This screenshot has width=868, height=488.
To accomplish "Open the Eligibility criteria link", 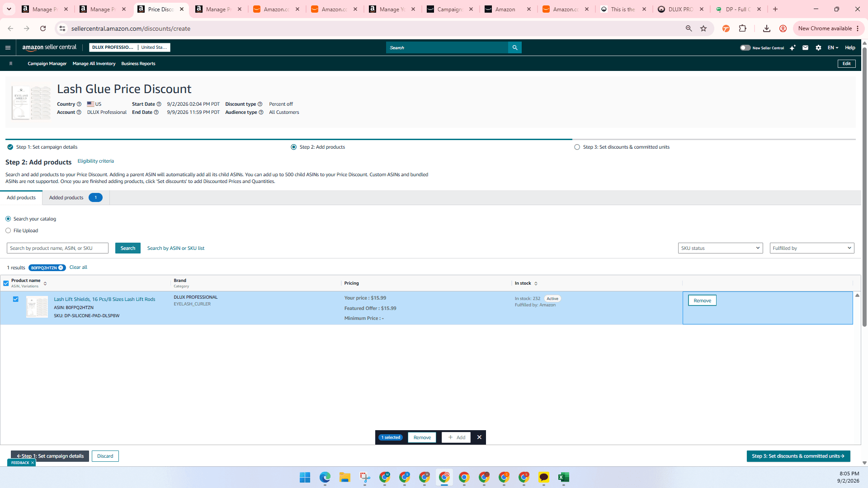I will tap(96, 161).
